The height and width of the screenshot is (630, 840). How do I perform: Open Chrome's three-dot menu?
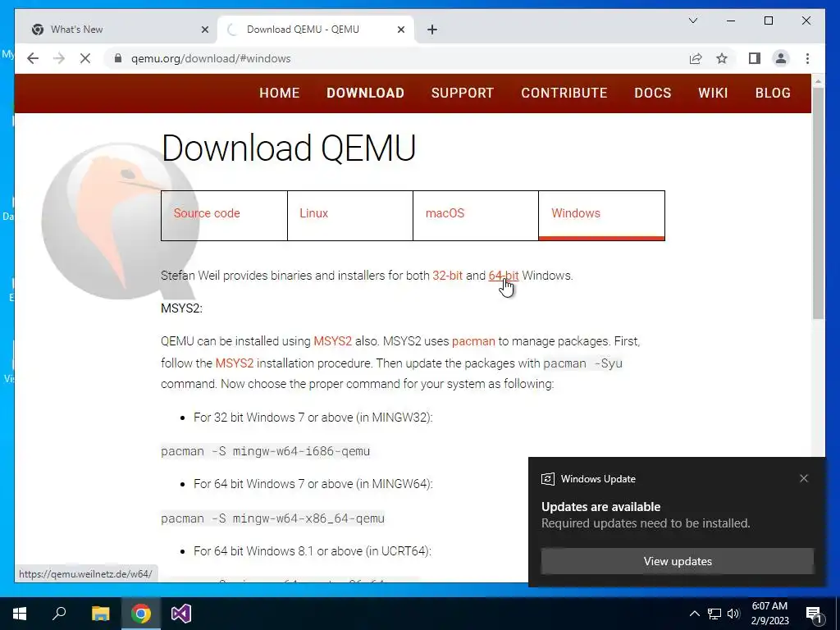807,58
